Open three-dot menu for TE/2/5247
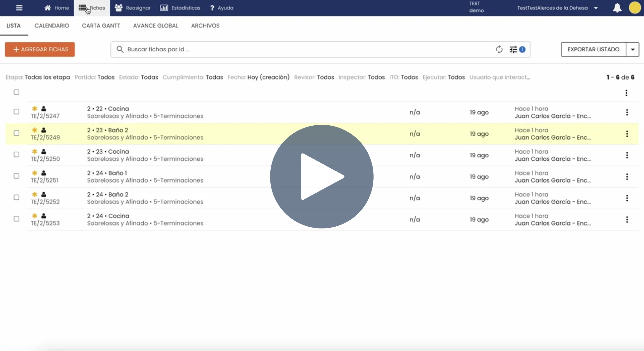This screenshot has width=644, height=351. pyautogui.click(x=627, y=112)
